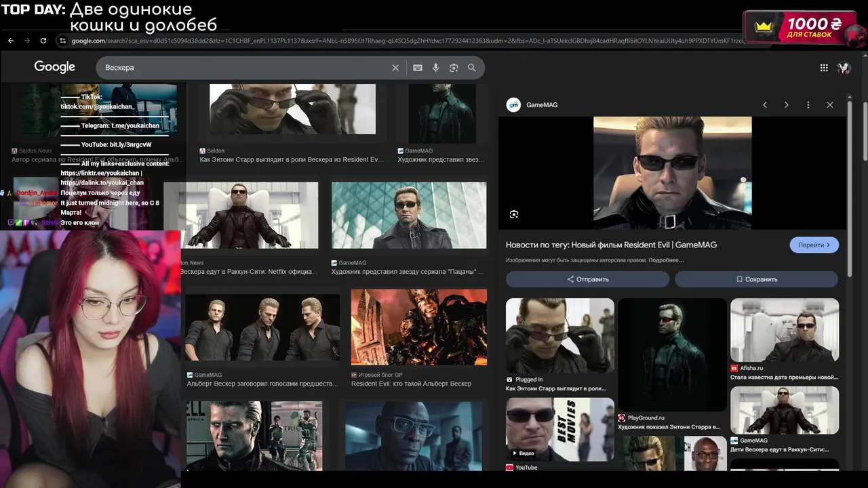Click YouTube source label under video

click(x=526, y=468)
